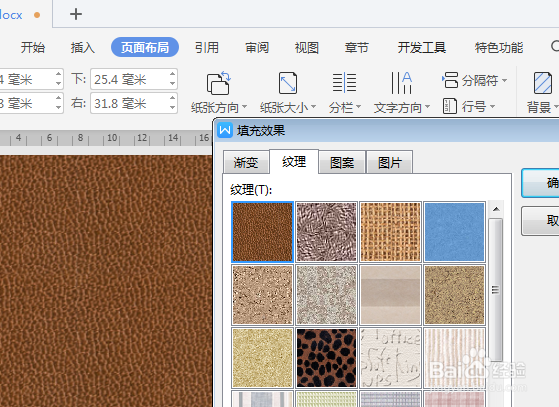559x407 pixels.
Task: Open the 插入 ribbon tab
Action: 82,47
